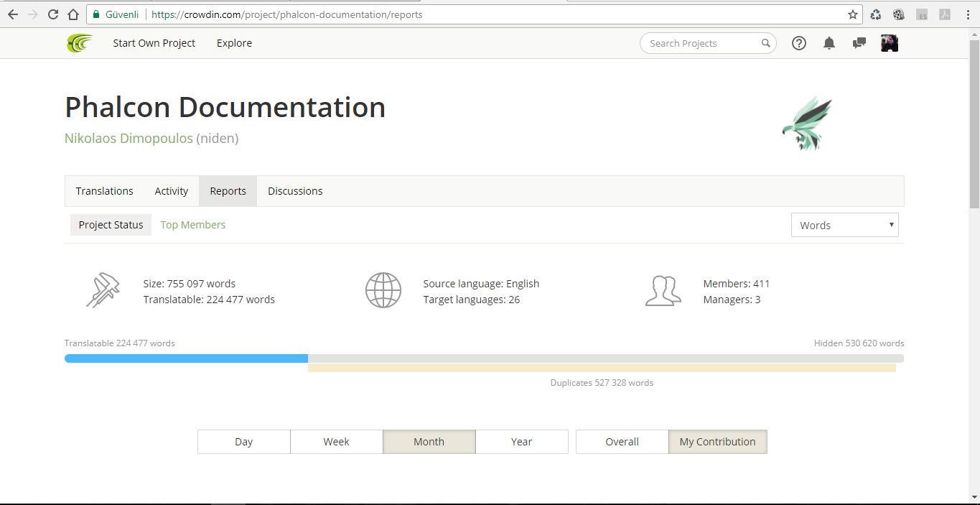This screenshot has height=505, width=980.
Task: Click the "Source language: English" text
Action: coord(481,284)
